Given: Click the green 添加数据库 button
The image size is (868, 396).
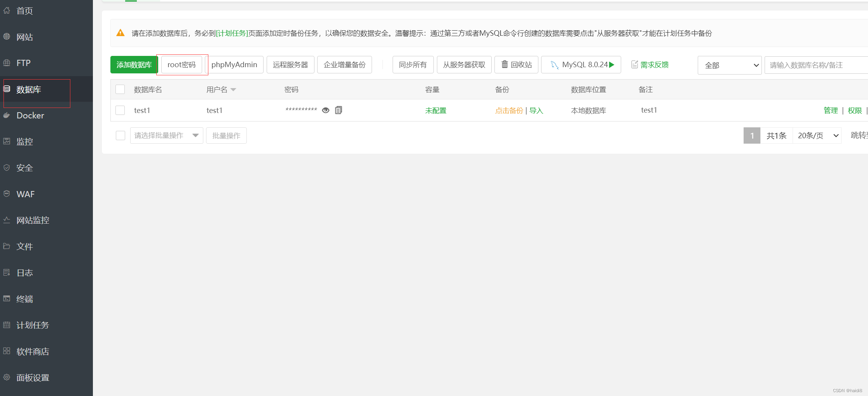Looking at the screenshot, I should (x=134, y=65).
